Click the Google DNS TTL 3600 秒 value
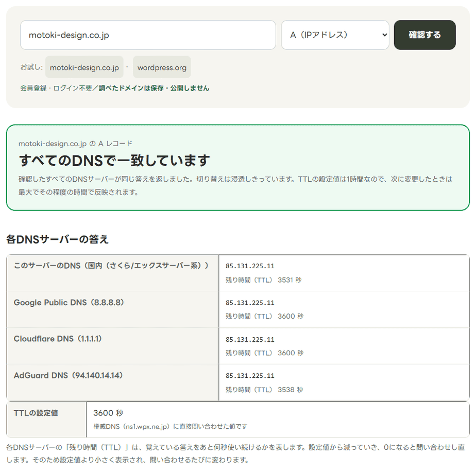 291,317
